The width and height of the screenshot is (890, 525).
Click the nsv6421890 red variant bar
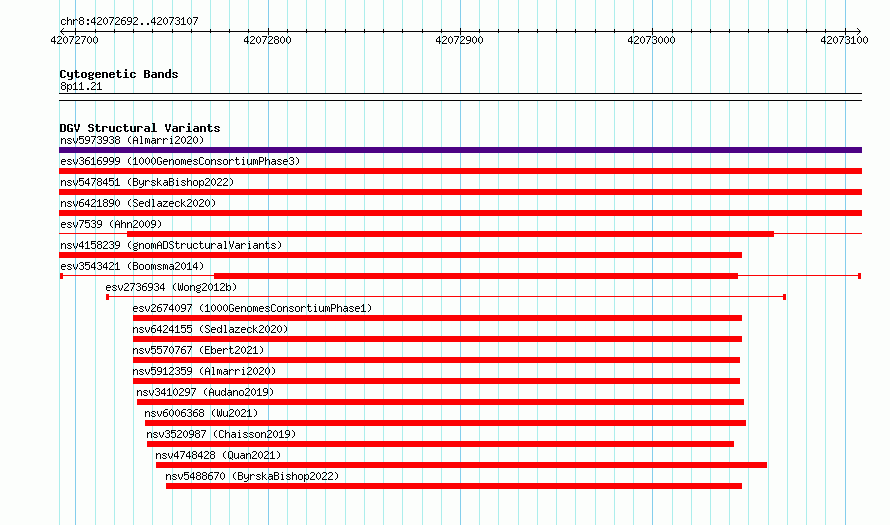460,213
